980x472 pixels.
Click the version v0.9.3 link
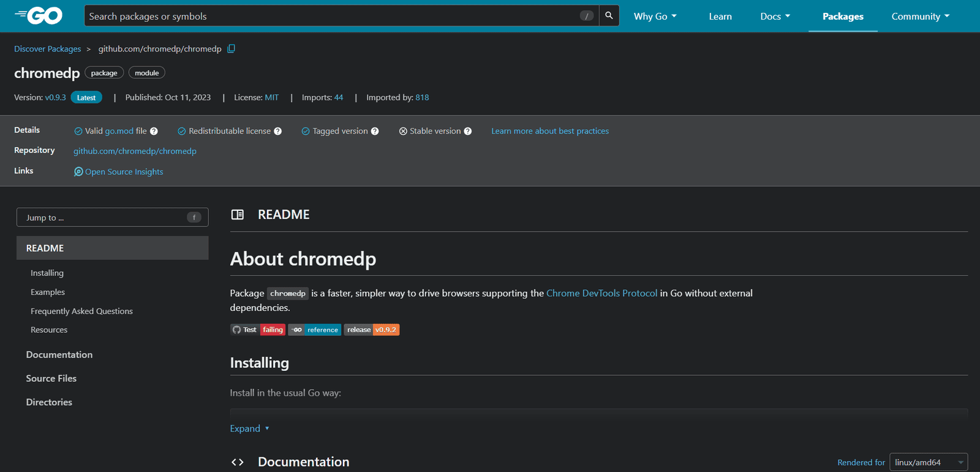click(55, 97)
